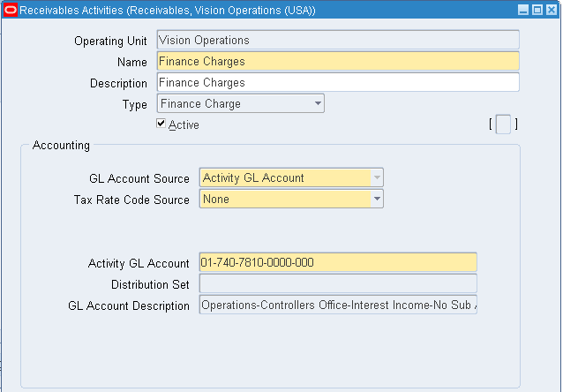
Task: Focus the Activity GL Account field
Action: tap(337, 263)
